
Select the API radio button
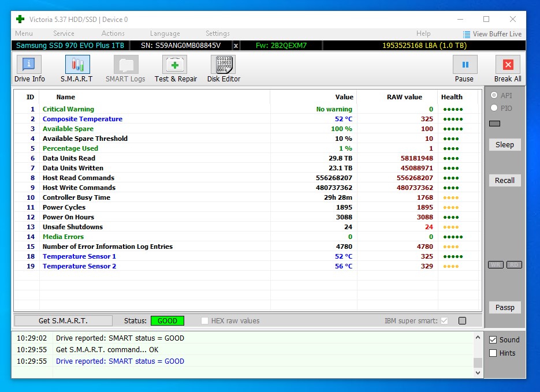[494, 95]
